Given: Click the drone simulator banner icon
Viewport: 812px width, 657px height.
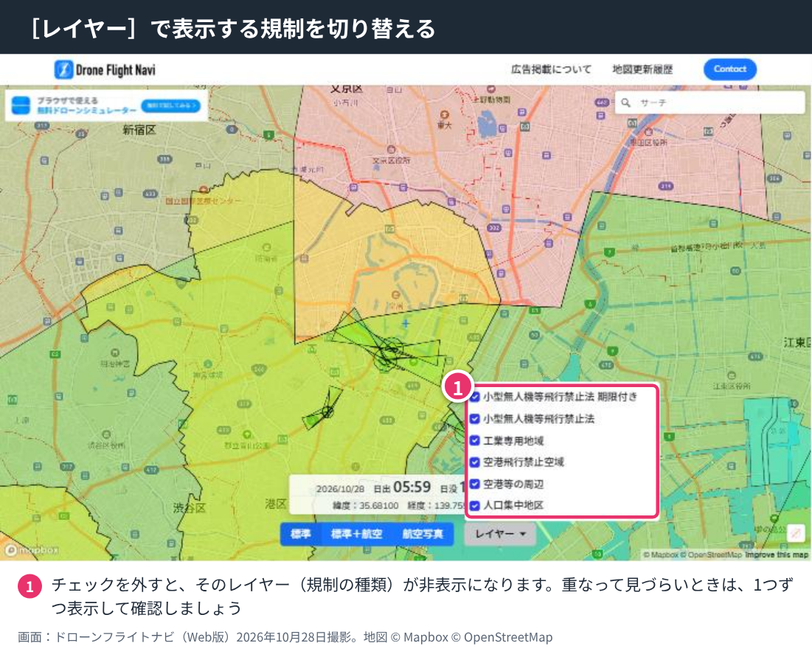Looking at the screenshot, I should [x=21, y=105].
